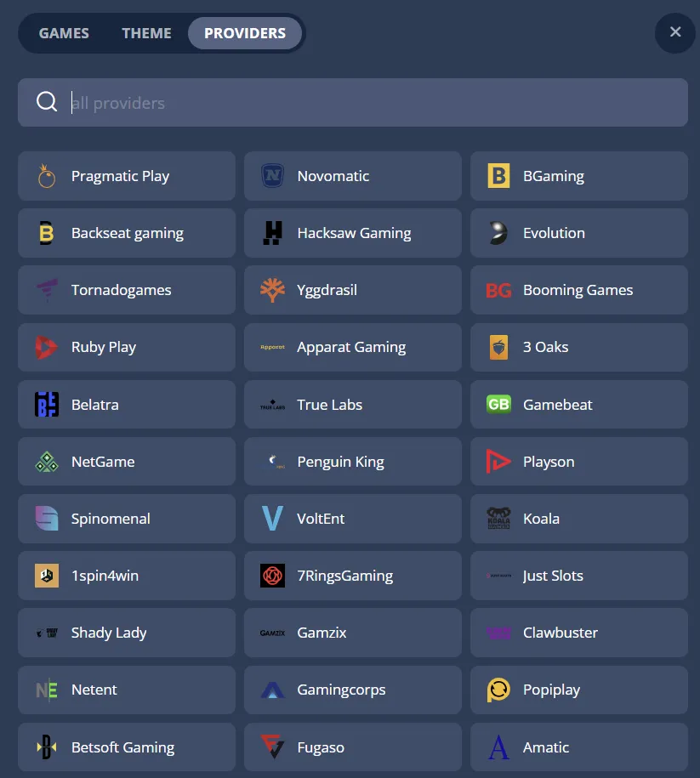700x778 pixels.
Task: Click the Just Slots logo icon
Action: pos(498,576)
